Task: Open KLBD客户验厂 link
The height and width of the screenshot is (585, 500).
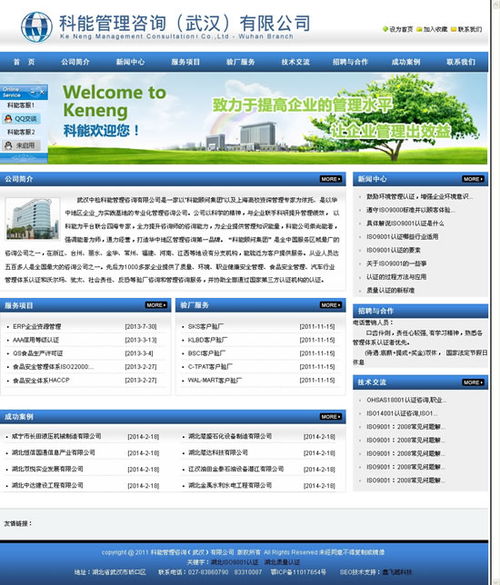Action: point(207,340)
